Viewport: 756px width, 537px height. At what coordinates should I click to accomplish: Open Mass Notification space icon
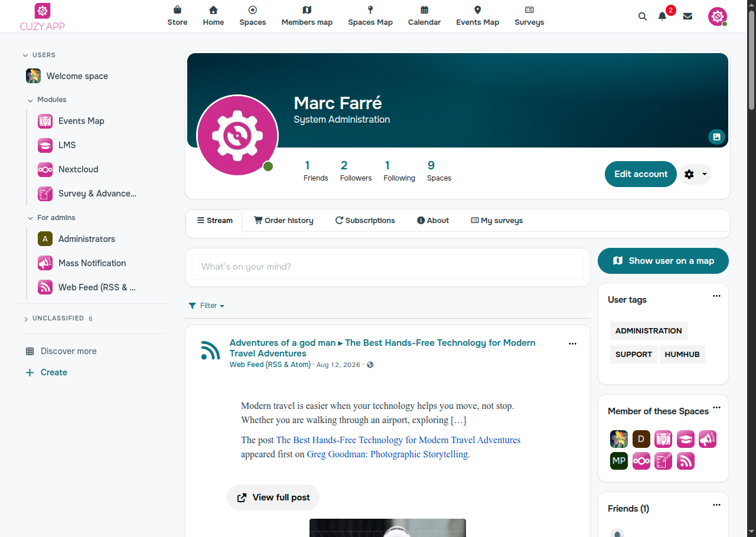[45, 263]
